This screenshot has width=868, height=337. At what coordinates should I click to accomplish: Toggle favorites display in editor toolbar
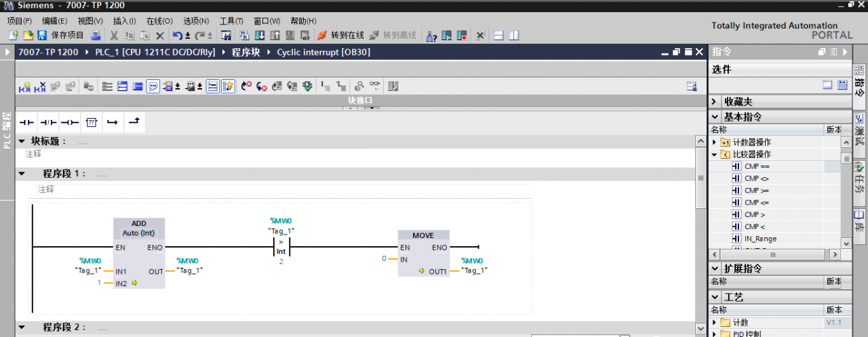[228, 86]
